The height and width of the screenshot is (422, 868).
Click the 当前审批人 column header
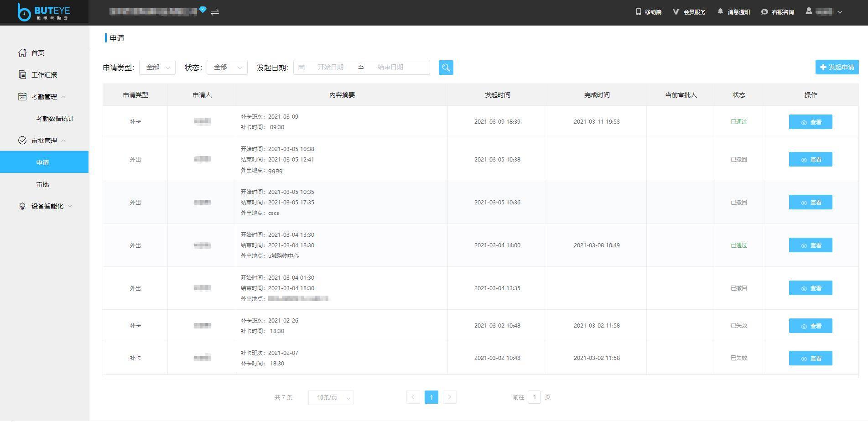click(x=681, y=95)
